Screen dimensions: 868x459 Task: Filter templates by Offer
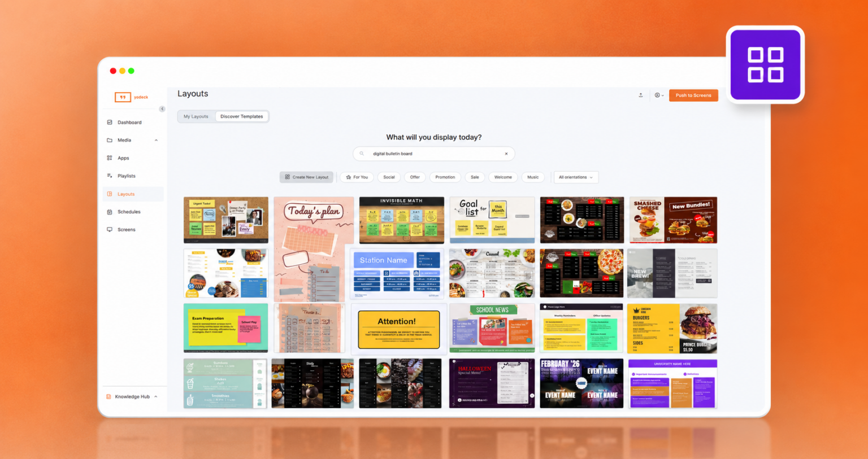tap(415, 177)
